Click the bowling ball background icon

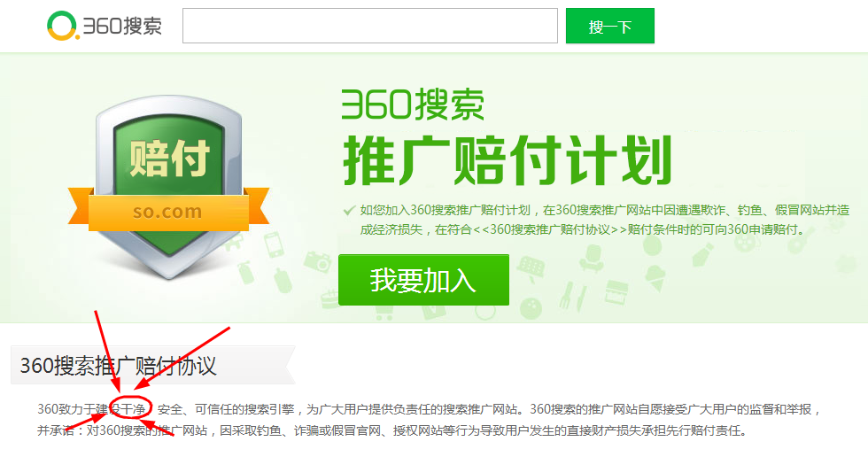[x=531, y=308]
